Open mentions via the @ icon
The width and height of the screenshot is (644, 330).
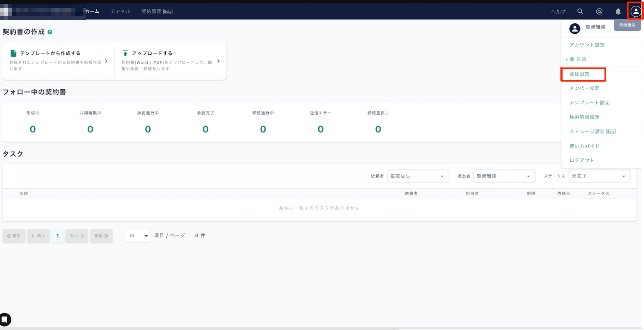pos(599,12)
